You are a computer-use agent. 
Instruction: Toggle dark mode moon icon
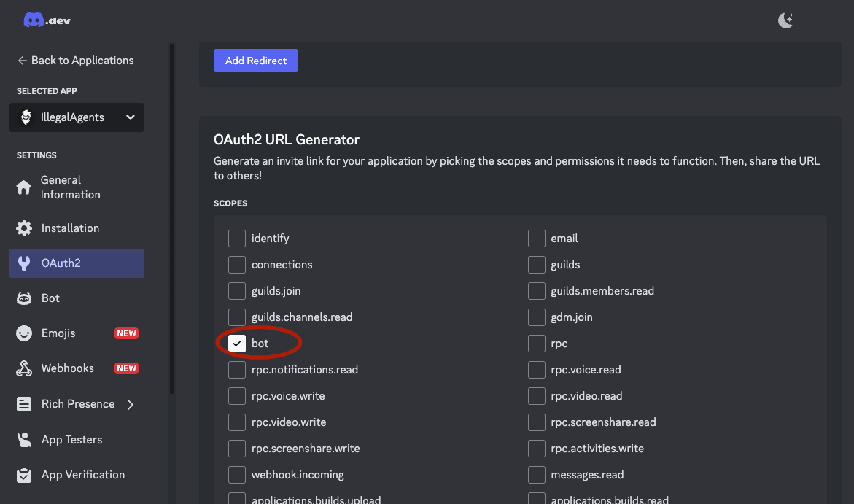click(x=785, y=20)
